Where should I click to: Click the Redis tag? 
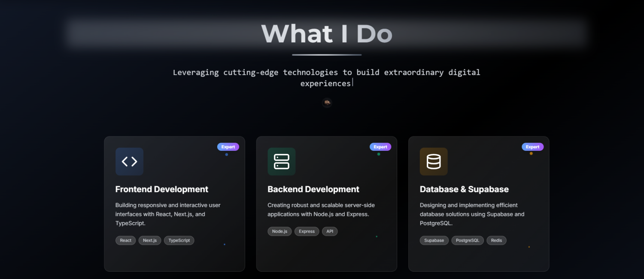(496, 240)
